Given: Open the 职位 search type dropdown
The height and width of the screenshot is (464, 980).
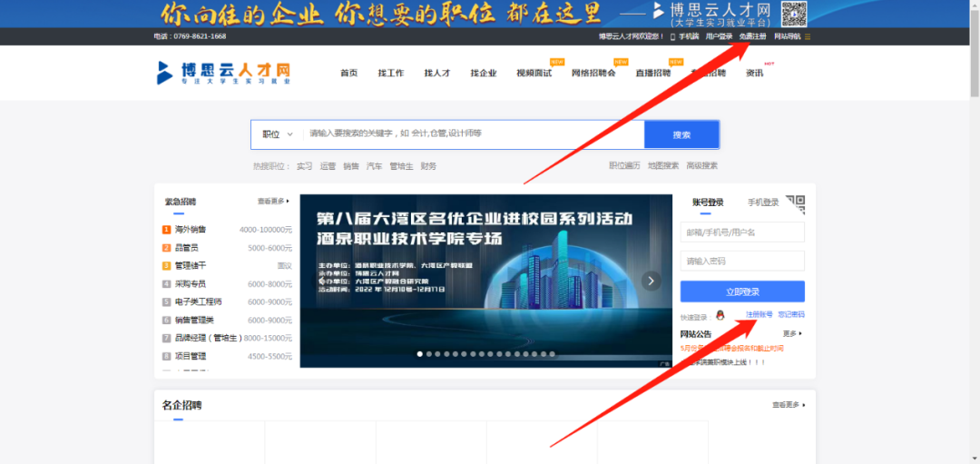Looking at the screenshot, I should pos(278,134).
